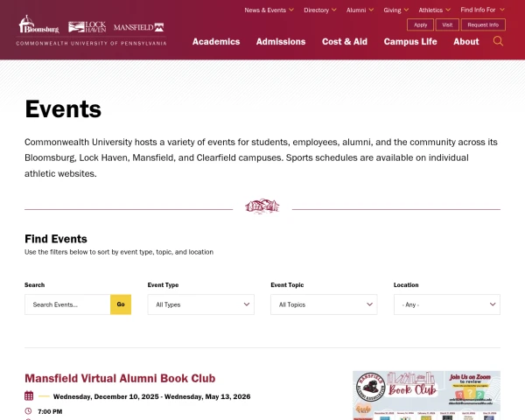Expand the Alumni dropdown menu
Image resolution: width=525 pixels, height=420 pixels.
click(x=360, y=10)
